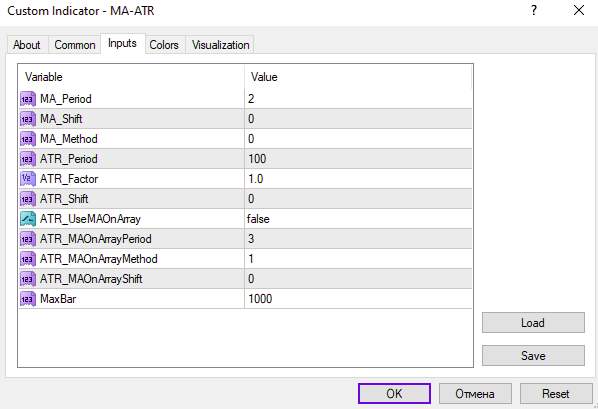The width and height of the screenshot is (598, 409).
Task: Click the MaxBar value 1000
Action: [x=260, y=299]
